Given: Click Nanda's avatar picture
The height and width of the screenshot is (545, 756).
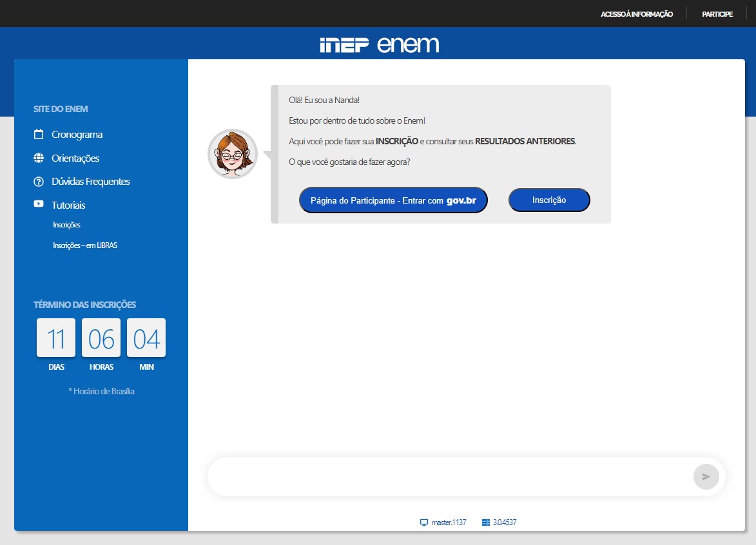Looking at the screenshot, I should [233, 154].
